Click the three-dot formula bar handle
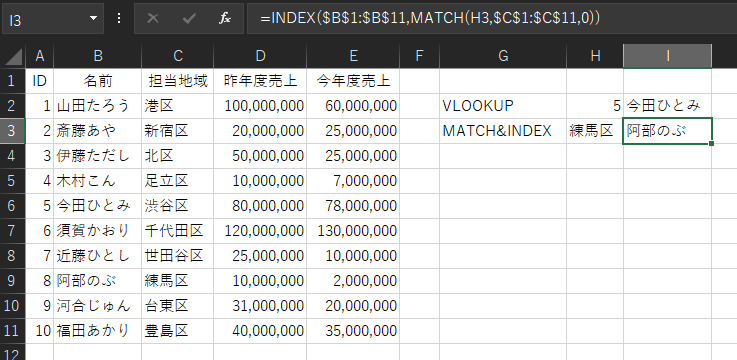Viewport: 737px width, 360px height. click(119, 18)
